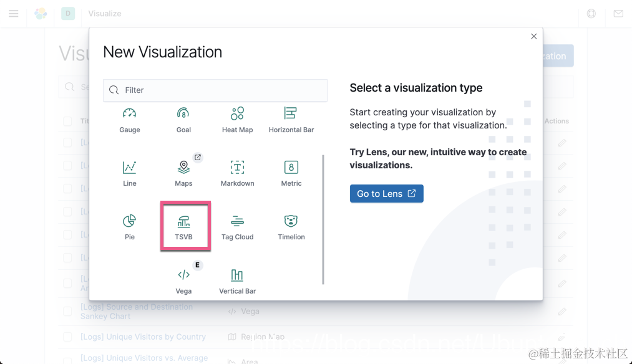Select the Metric visualization type
This screenshot has width=632, height=364.
pos(291,173)
